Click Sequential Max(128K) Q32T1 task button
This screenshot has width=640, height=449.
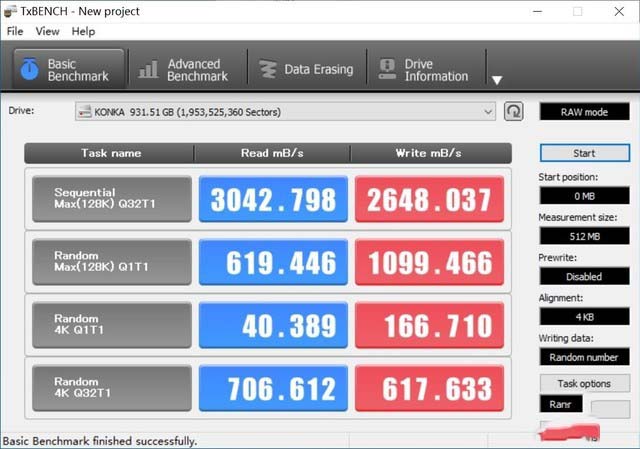pyautogui.click(x=112, y=199)
